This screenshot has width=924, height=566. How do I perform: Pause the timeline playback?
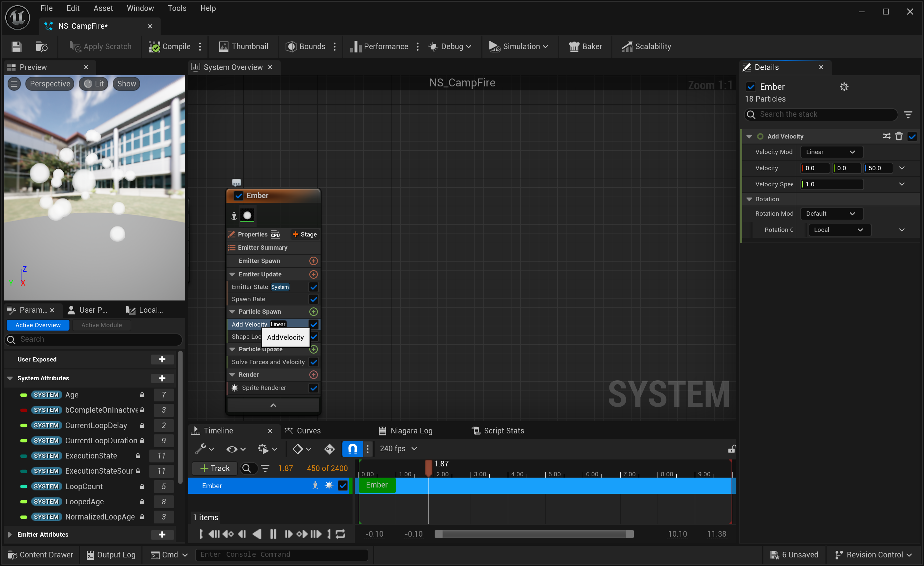[273, 534]
